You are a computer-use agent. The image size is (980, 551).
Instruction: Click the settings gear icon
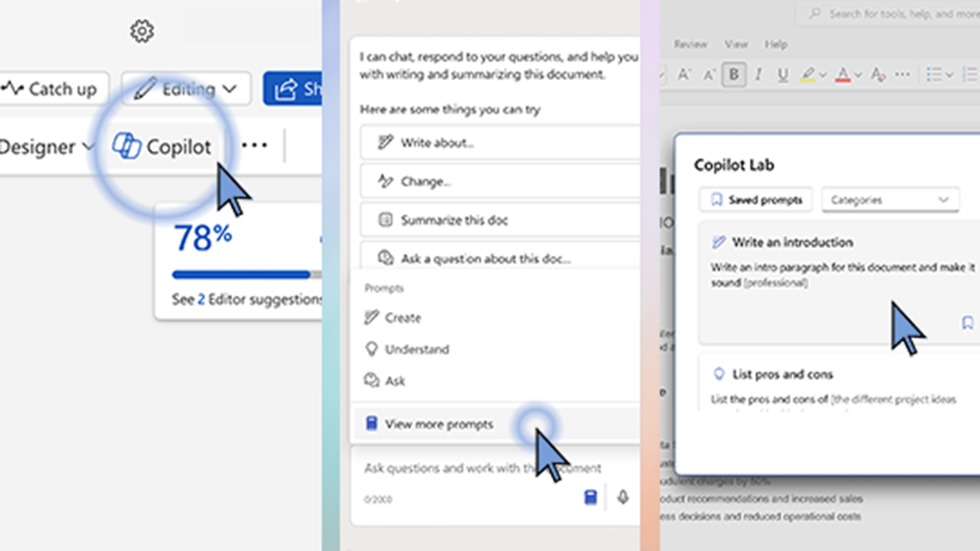point(142,30)
